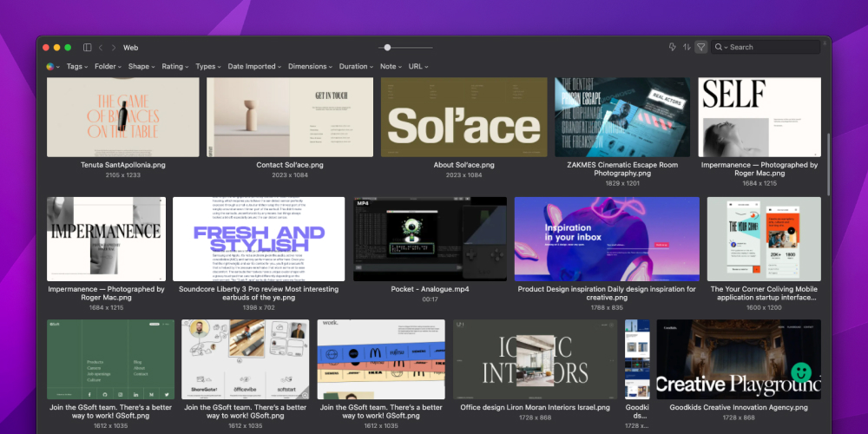868x434 pixels.
Task: Open the URL filter dropdown
Action: pos(418,67)
